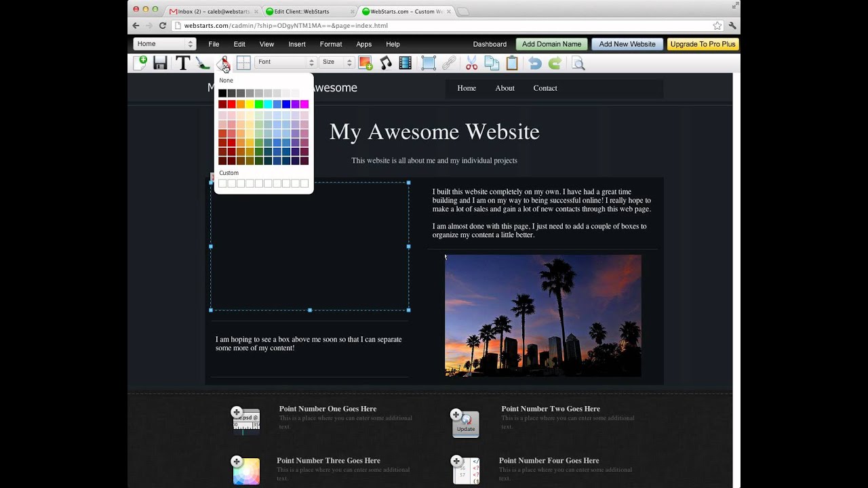Click the Add Domain Name button
This screenshot has height=488, width=868.
551,44
